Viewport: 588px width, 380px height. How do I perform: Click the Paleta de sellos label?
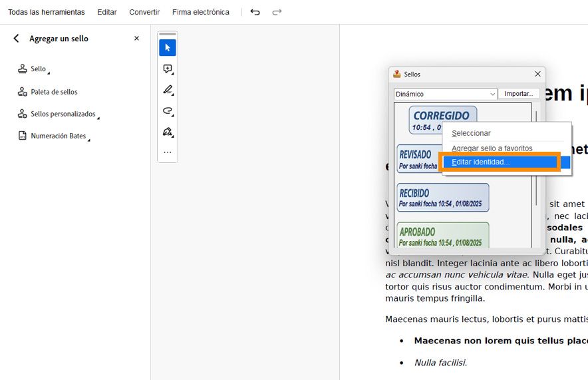[x=54, y=92]
